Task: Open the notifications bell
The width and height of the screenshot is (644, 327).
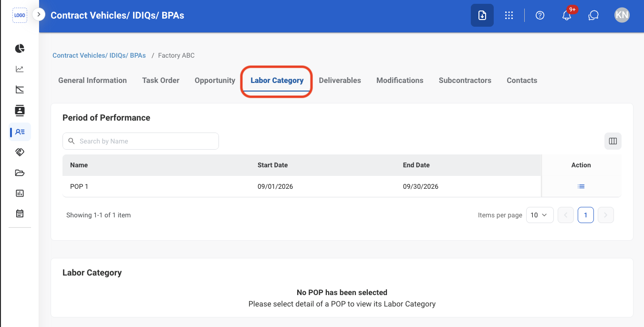Action: coord(567,15)
